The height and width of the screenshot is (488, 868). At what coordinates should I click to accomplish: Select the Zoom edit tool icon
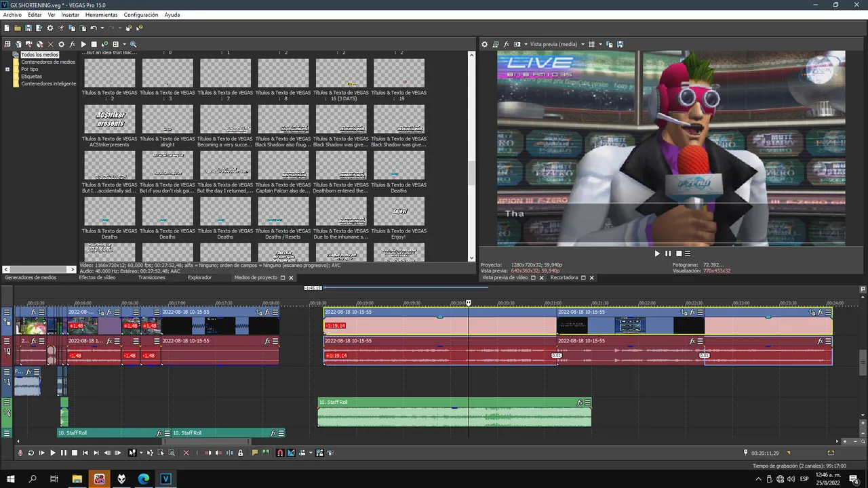(172, 453)
